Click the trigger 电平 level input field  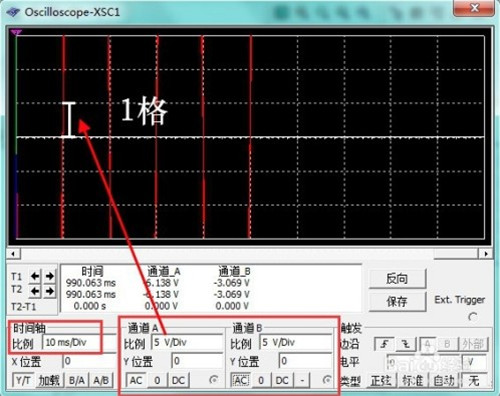click(x=423, y=362)
